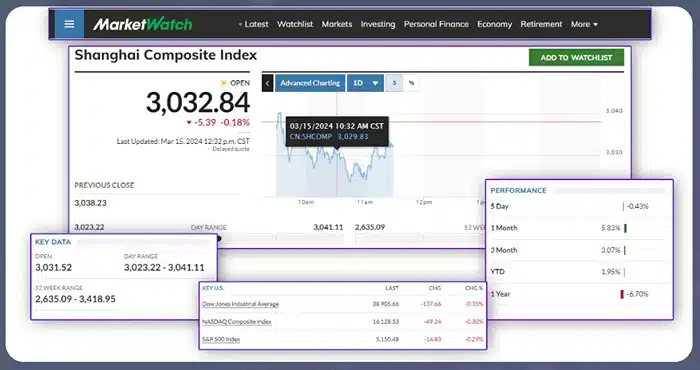Click the KEY U.S. table header

pos(213,288)
